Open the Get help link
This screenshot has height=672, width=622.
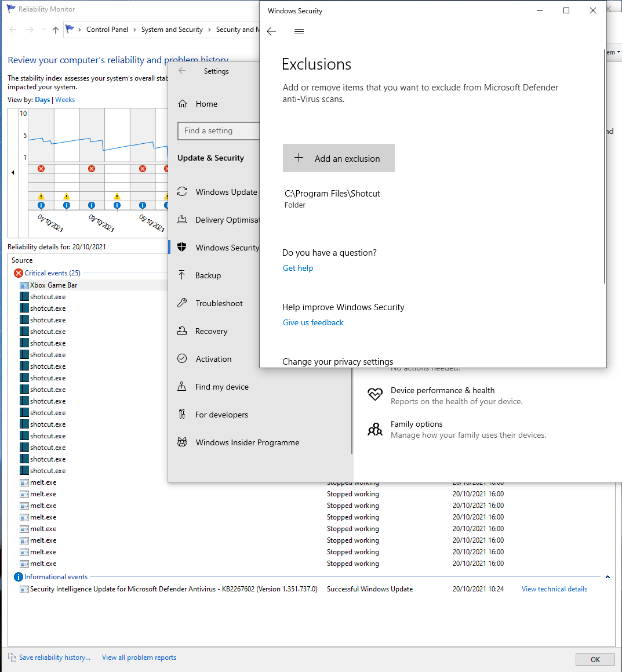297,268
